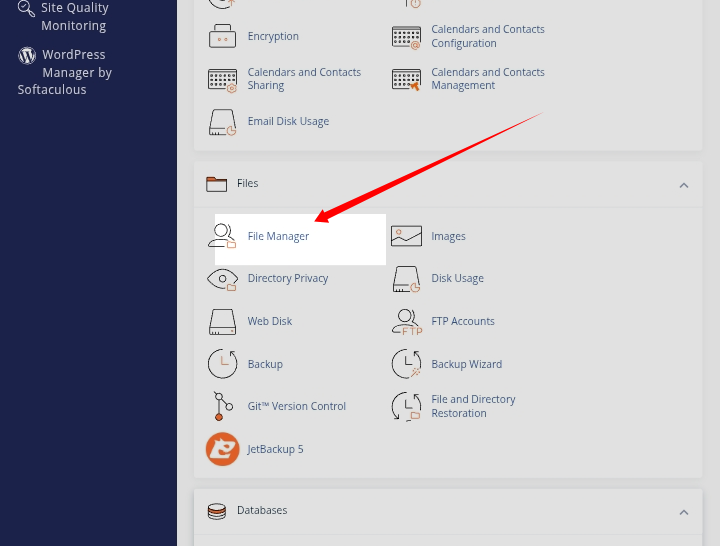
Task: Click the Images icon
Action: pyautogui.click(x=406, y=236)
